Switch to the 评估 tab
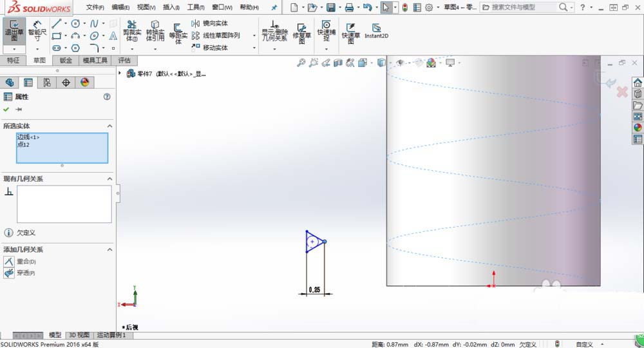 coord(124,61)
